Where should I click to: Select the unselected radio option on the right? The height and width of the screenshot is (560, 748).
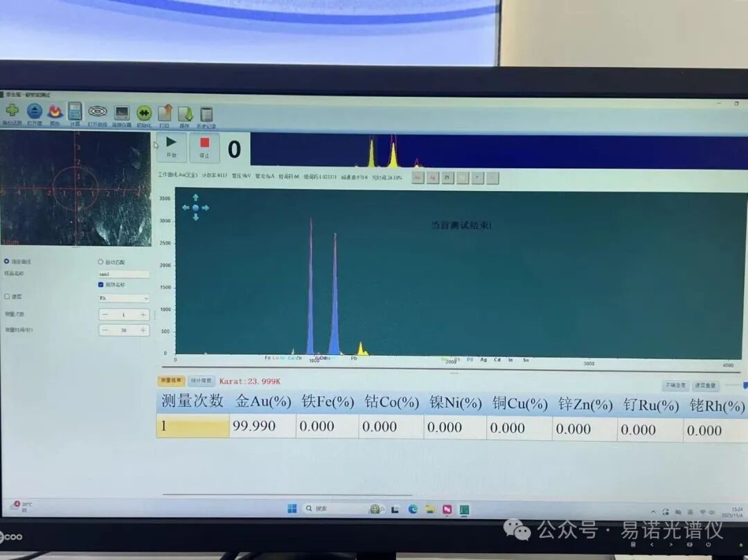[x=100, y=262]
